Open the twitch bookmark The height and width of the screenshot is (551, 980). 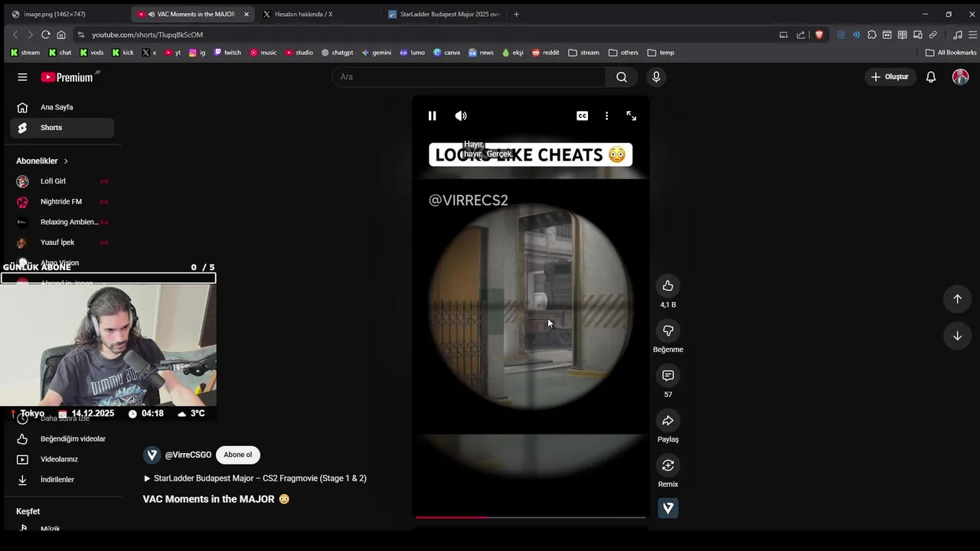coord(227,53)
